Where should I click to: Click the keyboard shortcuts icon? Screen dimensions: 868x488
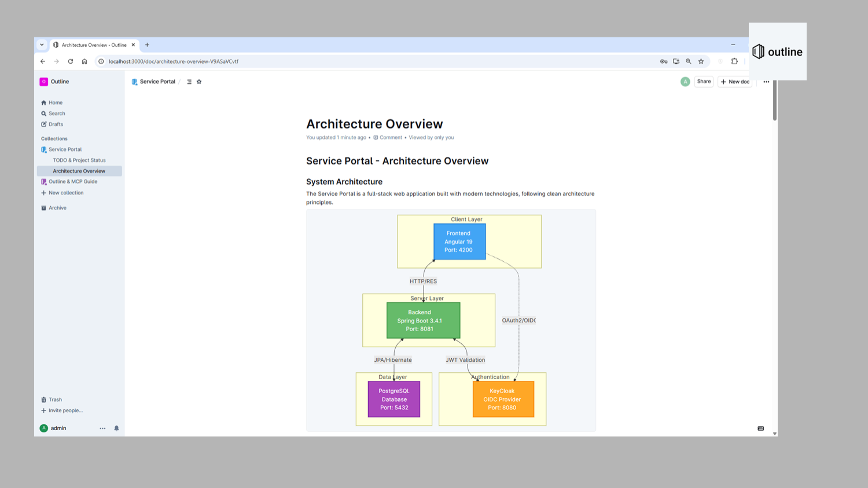(x=760, y=428)
